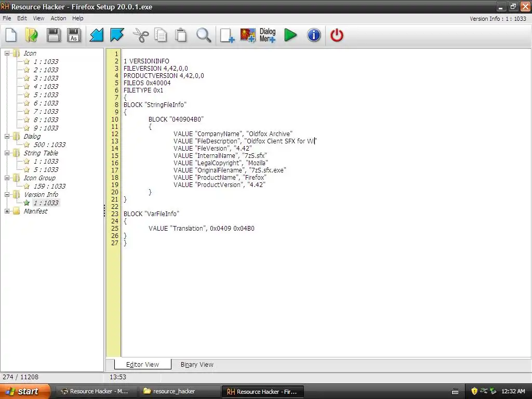Click the Find magnifying glass icon
This screenshot has height=399, width=532.
coord(204,35)
